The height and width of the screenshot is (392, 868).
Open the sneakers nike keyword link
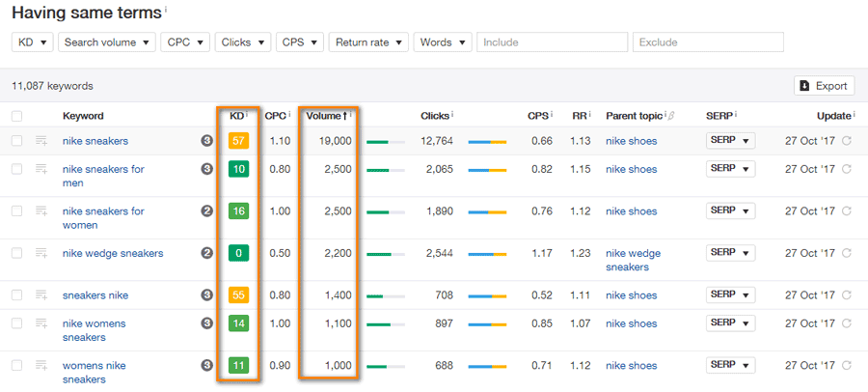(x=95, y=295)
